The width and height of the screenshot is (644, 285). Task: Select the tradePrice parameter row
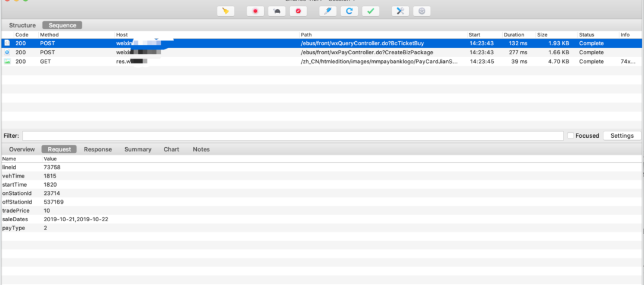click(322, 210)
